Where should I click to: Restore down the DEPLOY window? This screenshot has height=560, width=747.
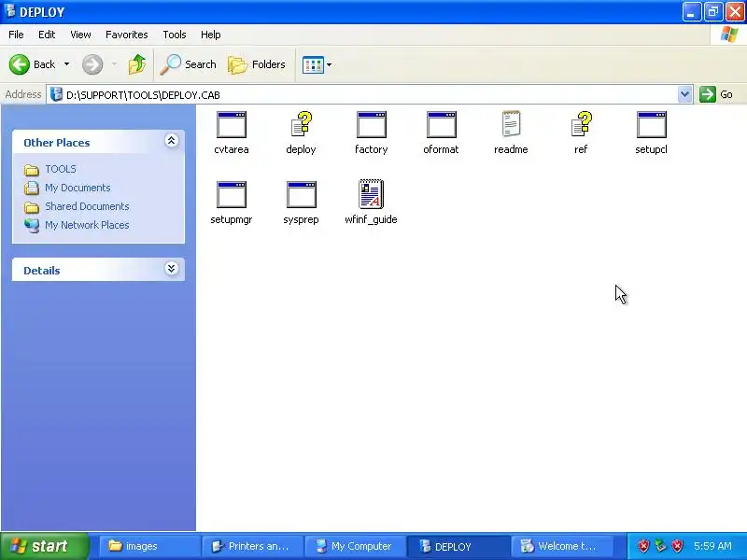pos(713,12)
